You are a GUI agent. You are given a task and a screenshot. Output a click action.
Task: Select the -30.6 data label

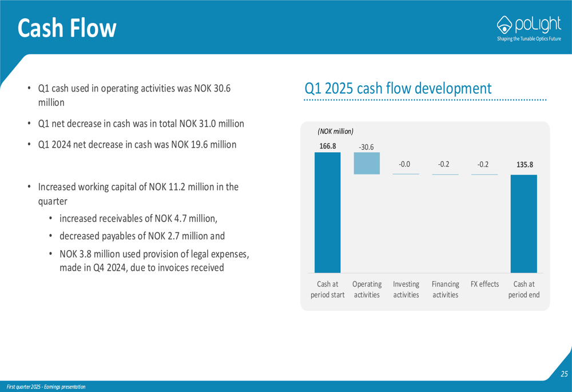pyautogui.click(x=366, y=147)
